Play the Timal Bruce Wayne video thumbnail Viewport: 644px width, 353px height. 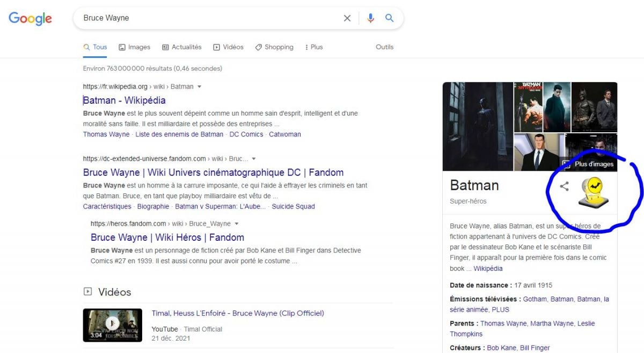(x=112, y=325)
